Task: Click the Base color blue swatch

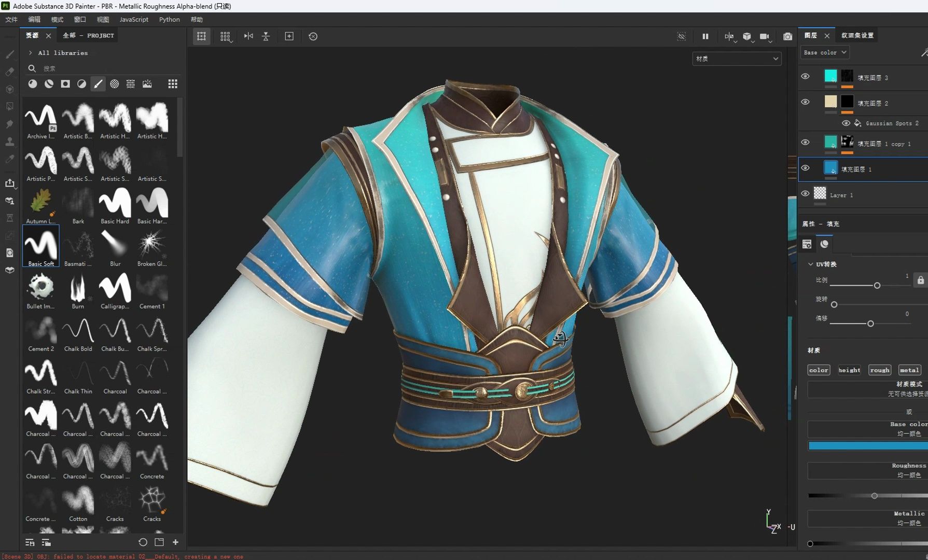Action: coord(868,446)
